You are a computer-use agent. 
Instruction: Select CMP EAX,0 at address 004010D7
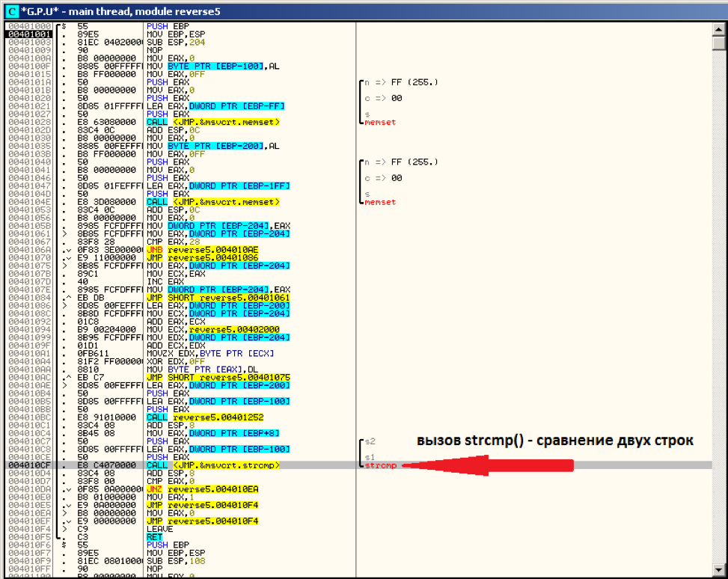[x=171, y=481]
